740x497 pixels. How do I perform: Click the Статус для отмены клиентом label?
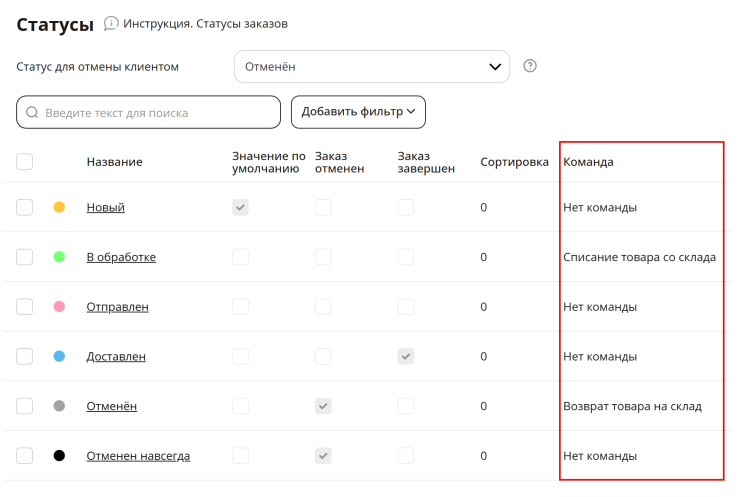98,67
